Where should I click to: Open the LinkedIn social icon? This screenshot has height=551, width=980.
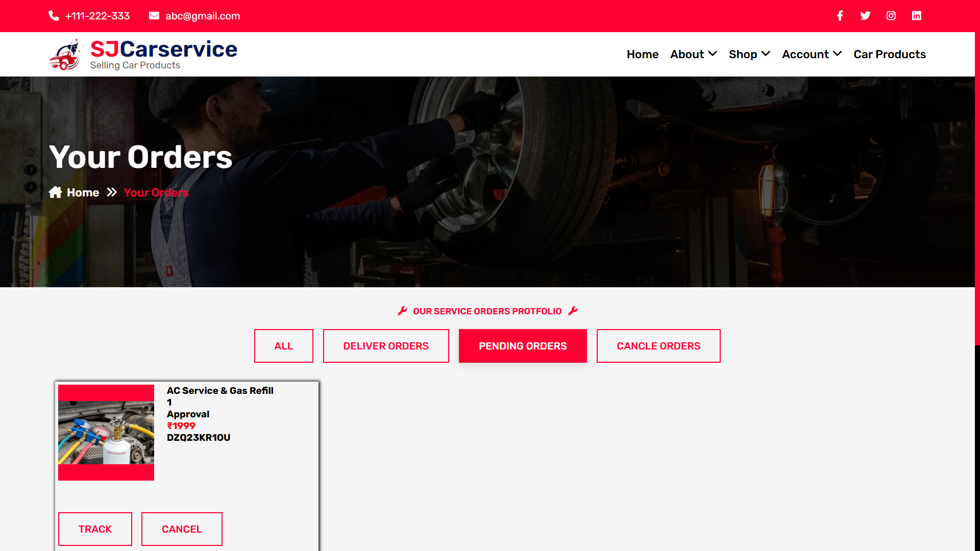tap(916, 16)
